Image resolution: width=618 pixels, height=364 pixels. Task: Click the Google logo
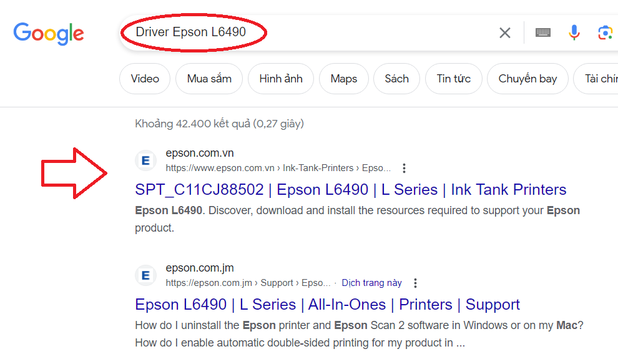point(49,33)
